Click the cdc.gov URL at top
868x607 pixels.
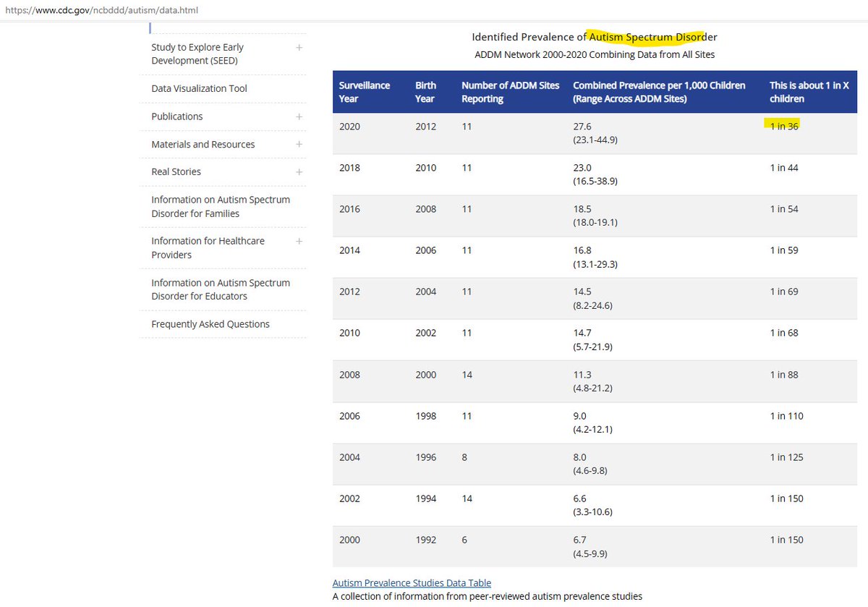tap(101, 10)
